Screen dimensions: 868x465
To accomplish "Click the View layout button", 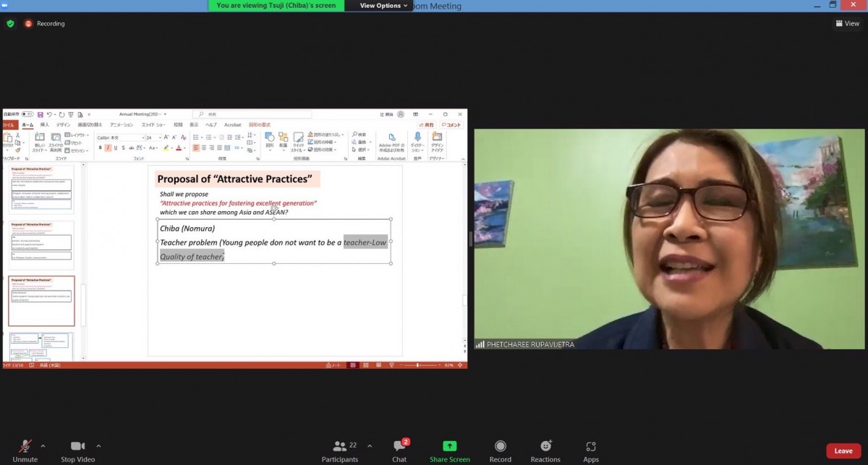I will (847, 23).
